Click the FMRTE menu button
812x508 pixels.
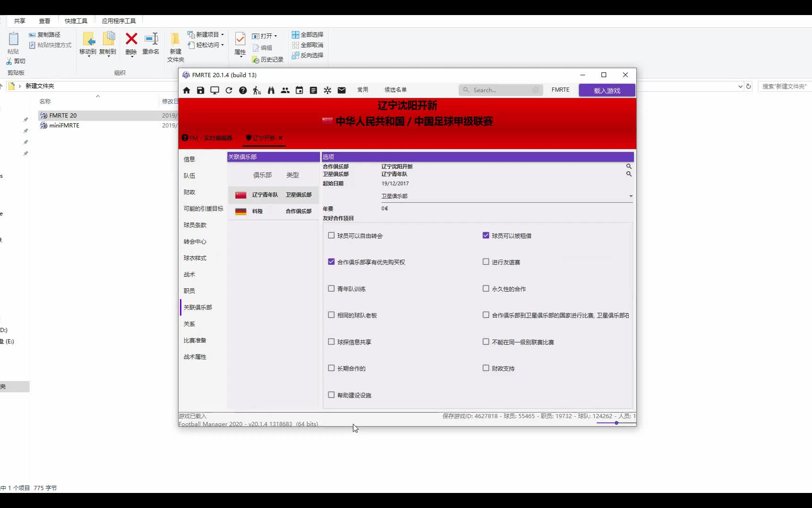(561, 90)
